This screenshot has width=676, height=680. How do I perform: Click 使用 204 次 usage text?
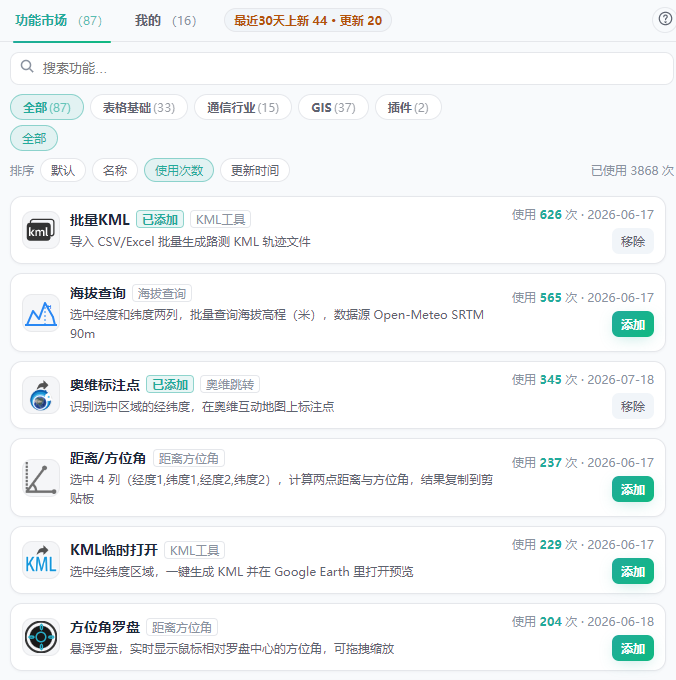545,621
